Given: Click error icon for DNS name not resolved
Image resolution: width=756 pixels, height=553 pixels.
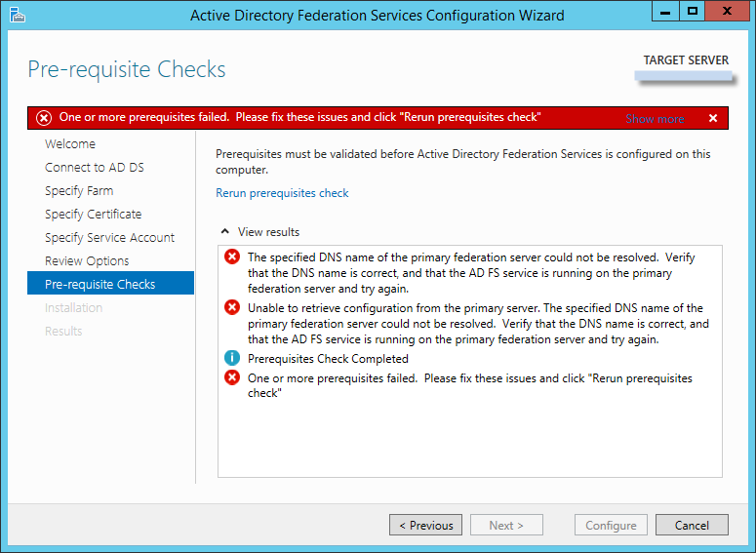Looking at the screenshot, I should pyautogui.click(x=232, y=257).
